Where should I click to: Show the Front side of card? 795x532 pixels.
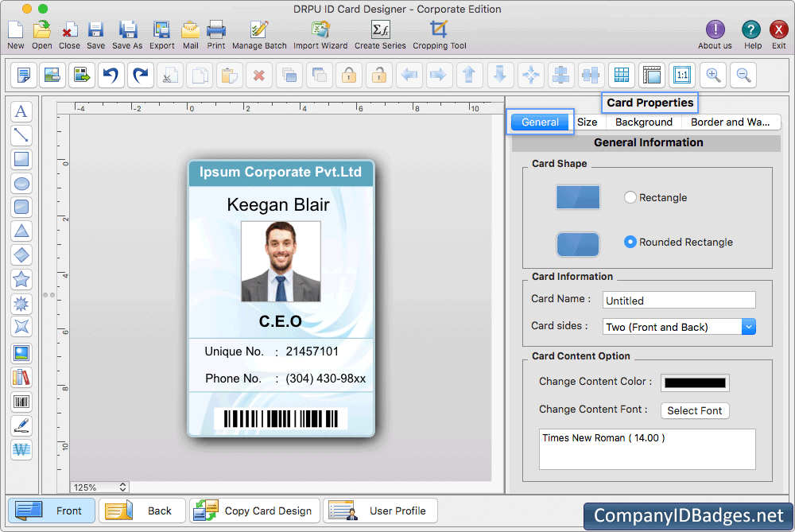[52, 511]
